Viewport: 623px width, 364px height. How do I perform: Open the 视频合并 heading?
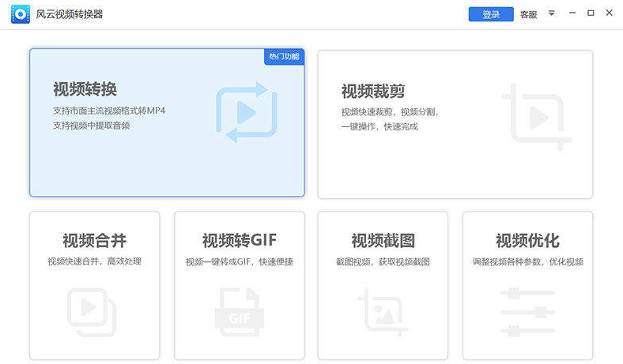click(95, 241)
